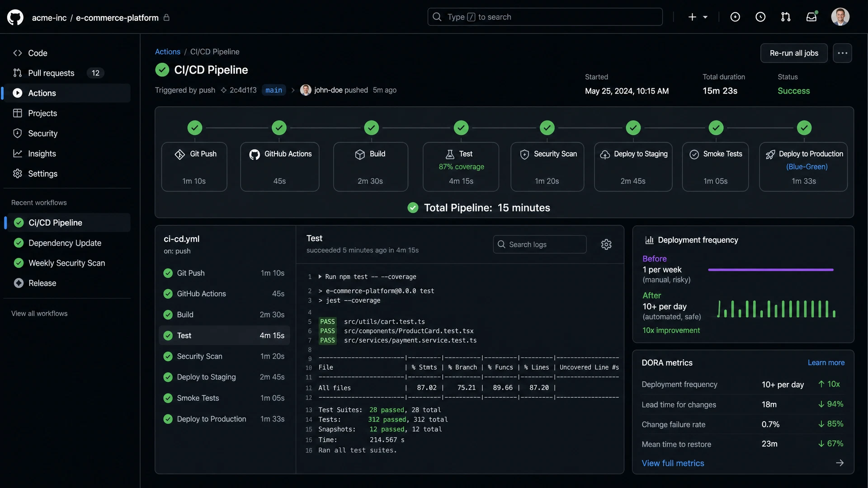Select Build job in job list
This screenshot has width=868, height=488.
[x=224, y=314]
